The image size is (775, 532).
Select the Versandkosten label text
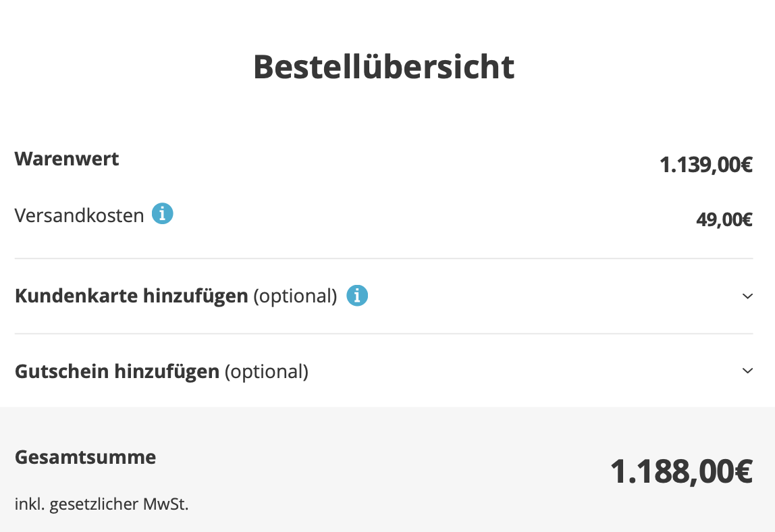click(x=79, y=215)
